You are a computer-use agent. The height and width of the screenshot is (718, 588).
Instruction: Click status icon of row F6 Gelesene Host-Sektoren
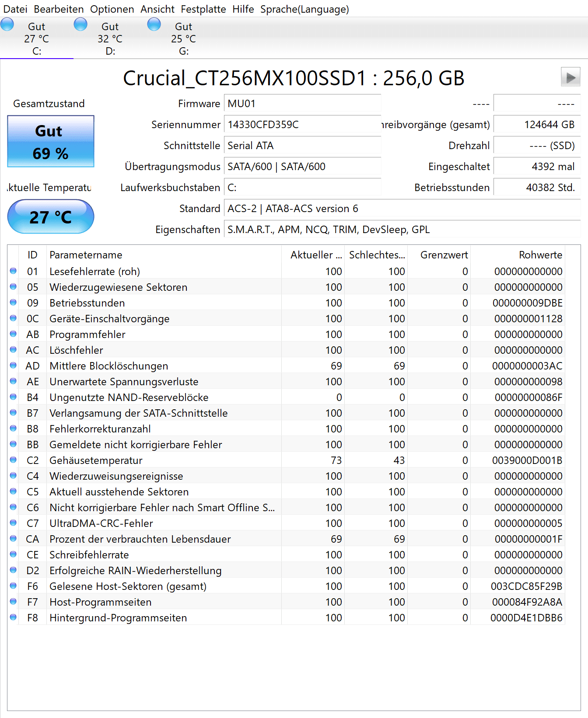(13, 586)
